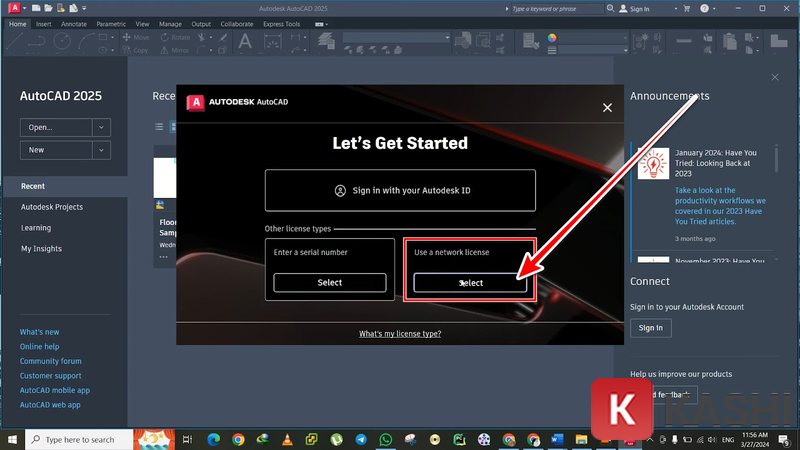Screen dimensions: 800x450
Task: Open WhatsApp from the taskbar
Action: [x=386, y=439]
